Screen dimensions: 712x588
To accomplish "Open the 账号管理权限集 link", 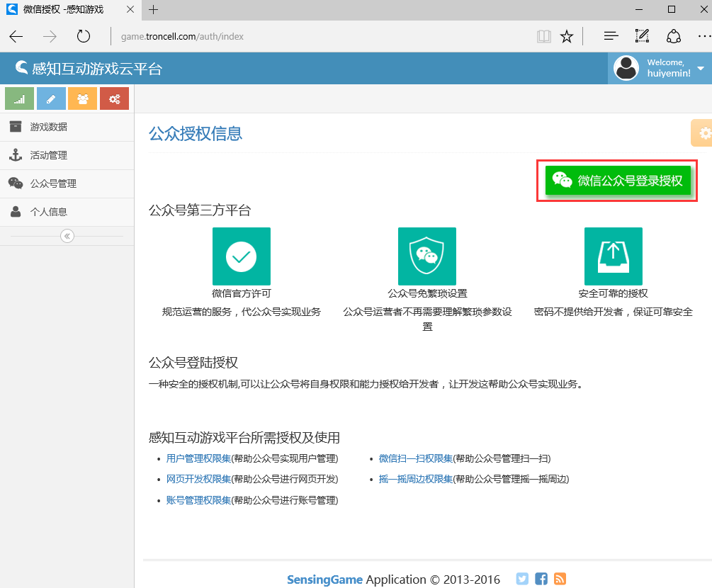I will pyautogui.click(x=198, y=500).
